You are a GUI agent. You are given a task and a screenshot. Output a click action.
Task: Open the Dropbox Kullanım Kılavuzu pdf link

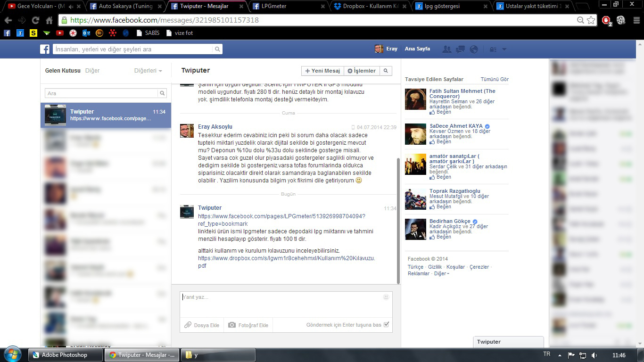coord(287,262)
